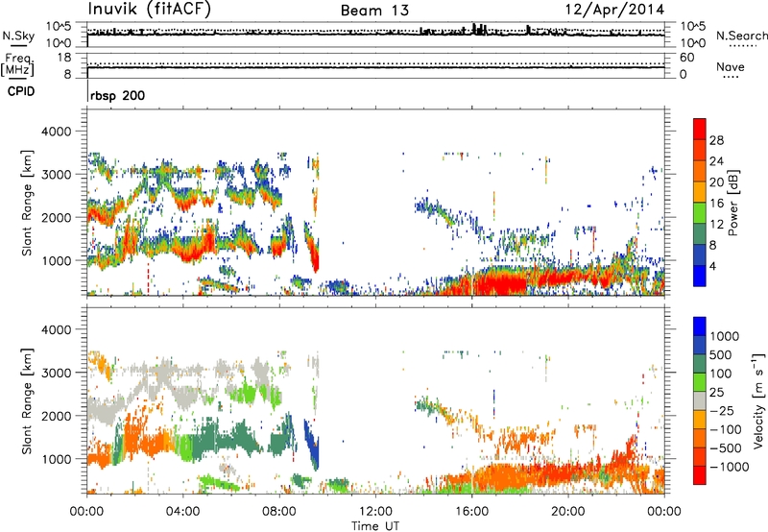Click the N.Sky legend label
Viewport: 768px width, 532px height.
tap(18, 36)
